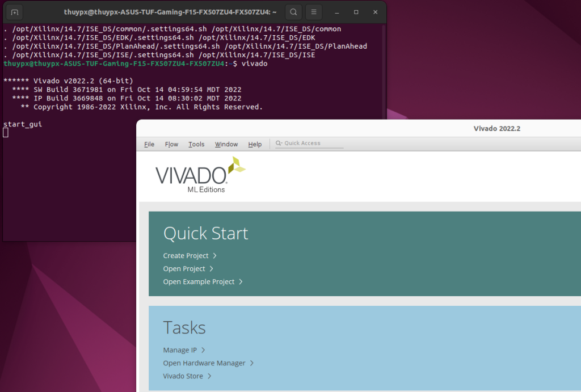
Task: Click the chevron next to Manage IP
Action: tap(203, 350)
